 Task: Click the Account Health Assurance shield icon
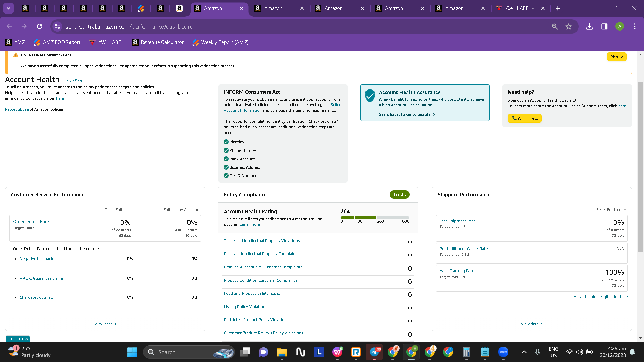[370, 96]
